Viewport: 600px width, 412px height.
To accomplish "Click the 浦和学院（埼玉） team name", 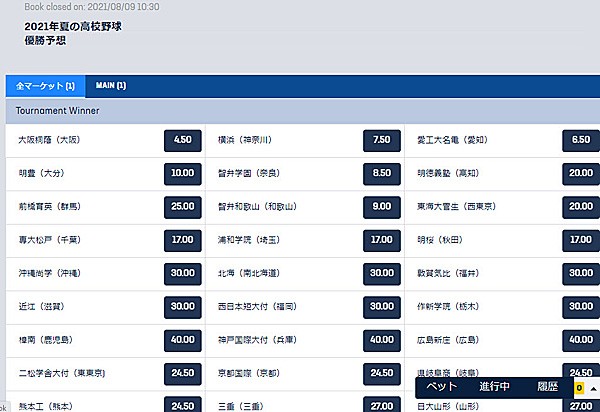I will coord(250,240).
